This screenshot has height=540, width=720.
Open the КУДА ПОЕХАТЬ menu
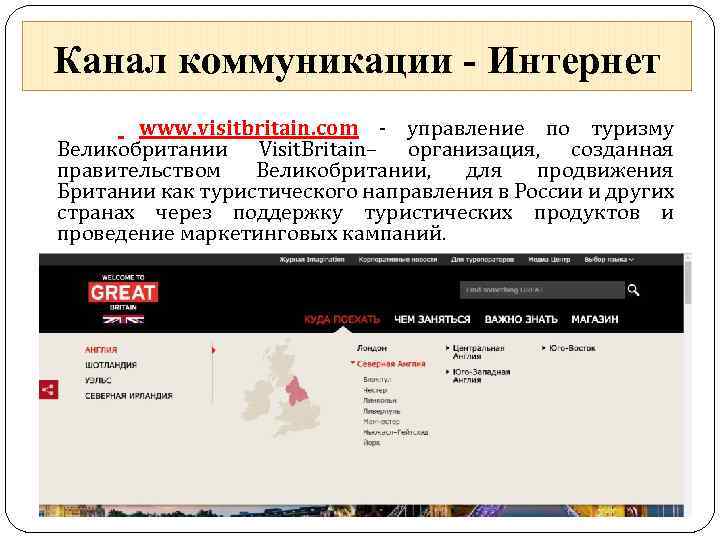(342, 319)
